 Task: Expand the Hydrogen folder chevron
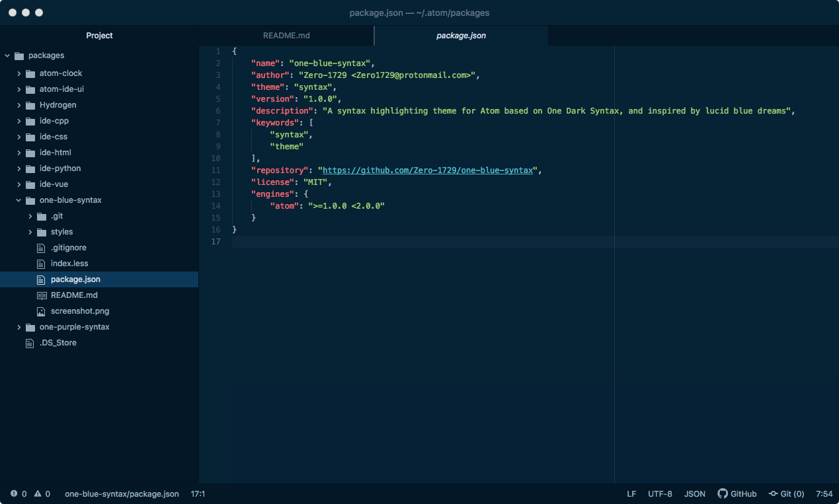click(x=19, y=105)
